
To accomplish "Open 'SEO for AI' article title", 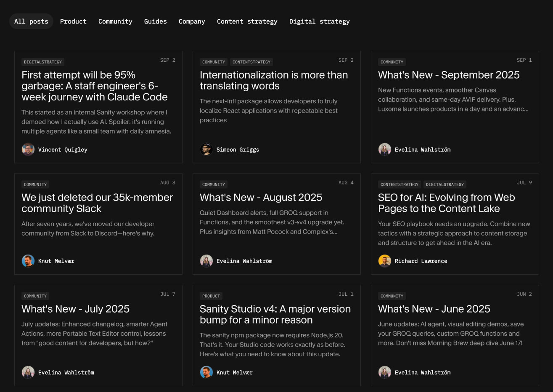I will pyautogui.click(x=446, y=203).
